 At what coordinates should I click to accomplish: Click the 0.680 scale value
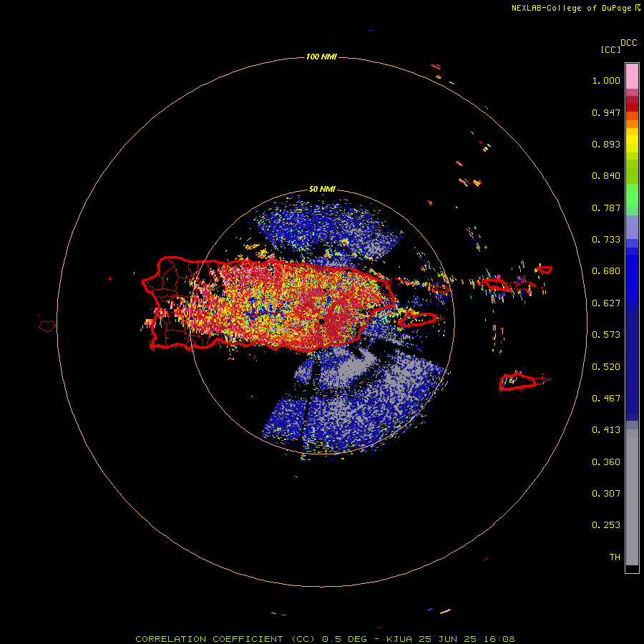pyautogui.click(x=606, y=271)
